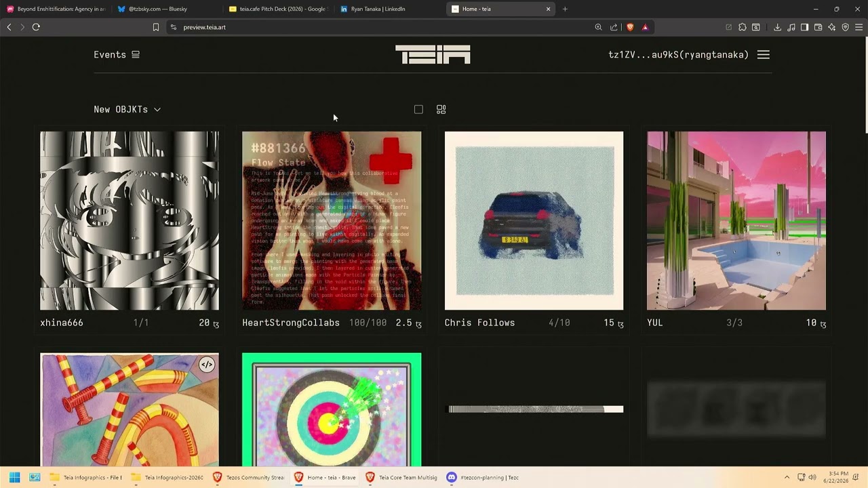Click the share page icon
Image resolution: width=868 pixels, height=488 pixels.
click(614, 27)
